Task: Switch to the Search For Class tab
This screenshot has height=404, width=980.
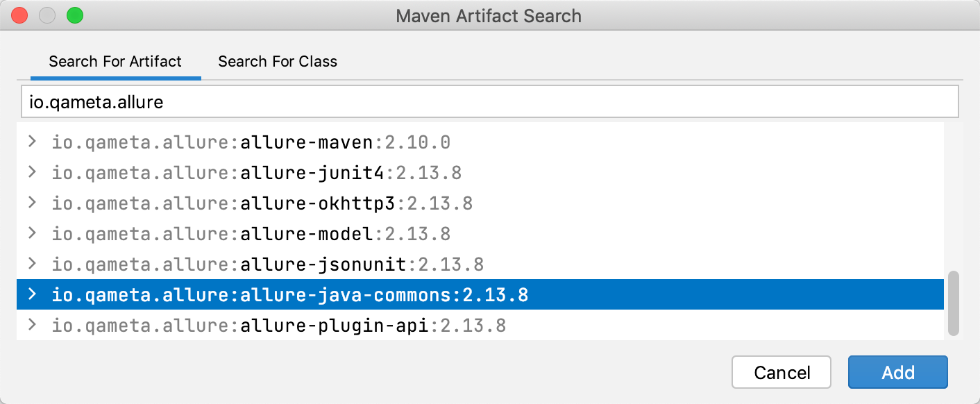Action: tap(277, 61)
